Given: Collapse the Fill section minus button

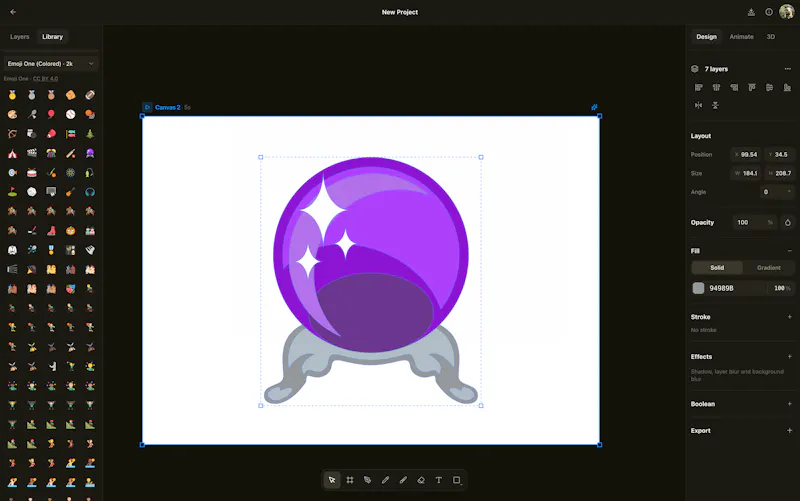Looking at the screenshot, I should (789, 251).
